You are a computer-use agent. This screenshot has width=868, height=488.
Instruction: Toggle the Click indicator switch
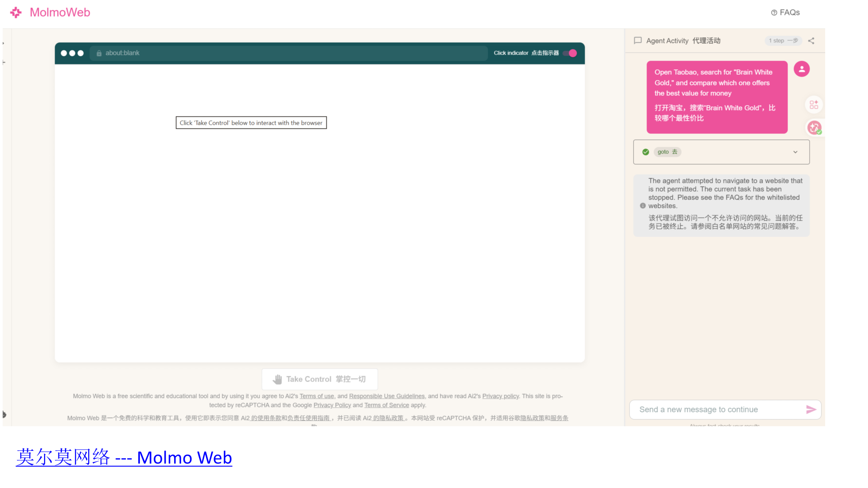point(570,53)
